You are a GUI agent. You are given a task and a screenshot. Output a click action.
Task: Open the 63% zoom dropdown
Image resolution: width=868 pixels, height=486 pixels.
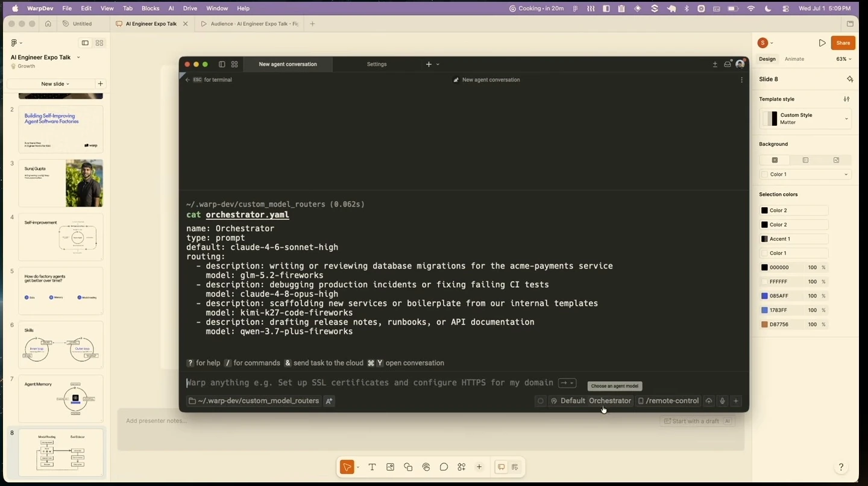pyautogui.click(x=843, y=59)
